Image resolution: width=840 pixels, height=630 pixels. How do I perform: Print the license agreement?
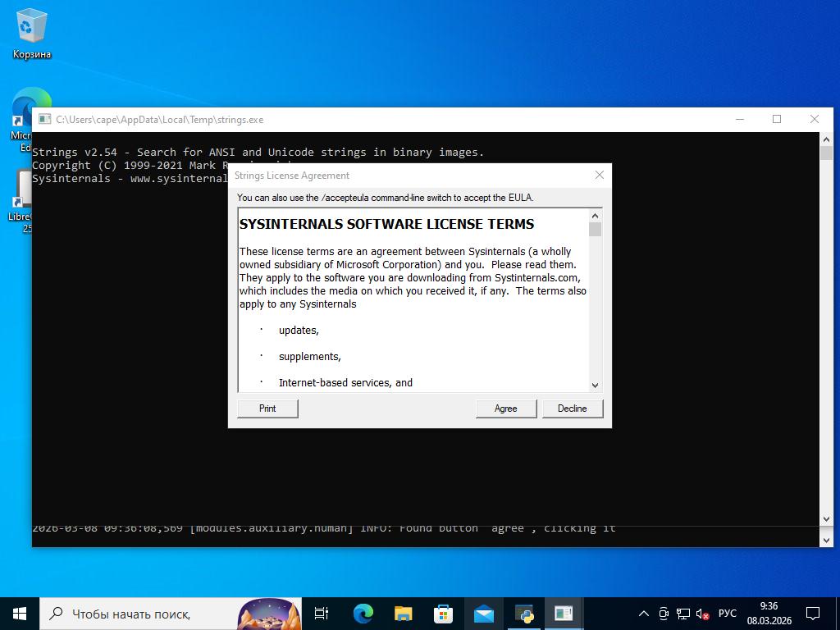pos(267,409)
